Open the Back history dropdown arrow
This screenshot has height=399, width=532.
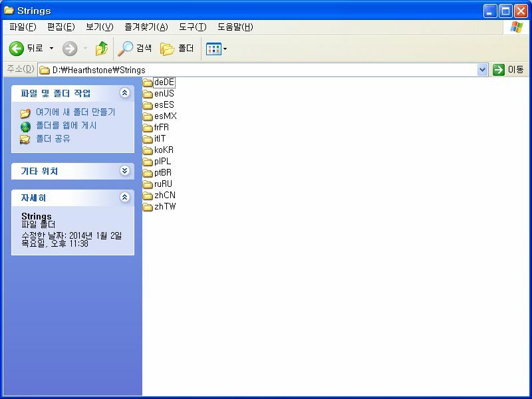(52, 49)
